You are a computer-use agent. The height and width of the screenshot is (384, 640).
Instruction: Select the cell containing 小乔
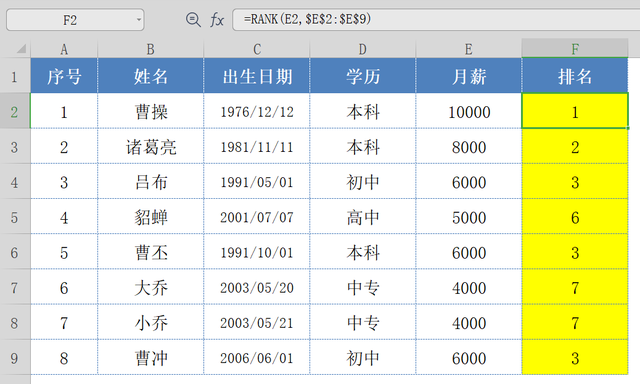coord(151,322)
